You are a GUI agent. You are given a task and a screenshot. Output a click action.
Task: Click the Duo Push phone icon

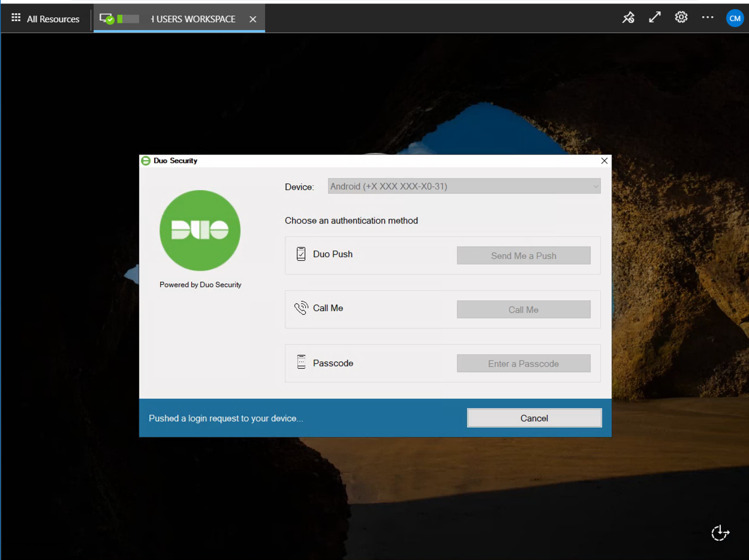click(301, 254)
